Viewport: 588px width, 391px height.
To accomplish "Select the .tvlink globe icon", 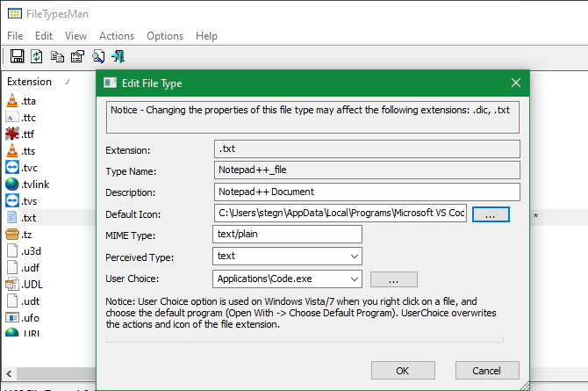I will pyautogui.click(x=12, y=184).
